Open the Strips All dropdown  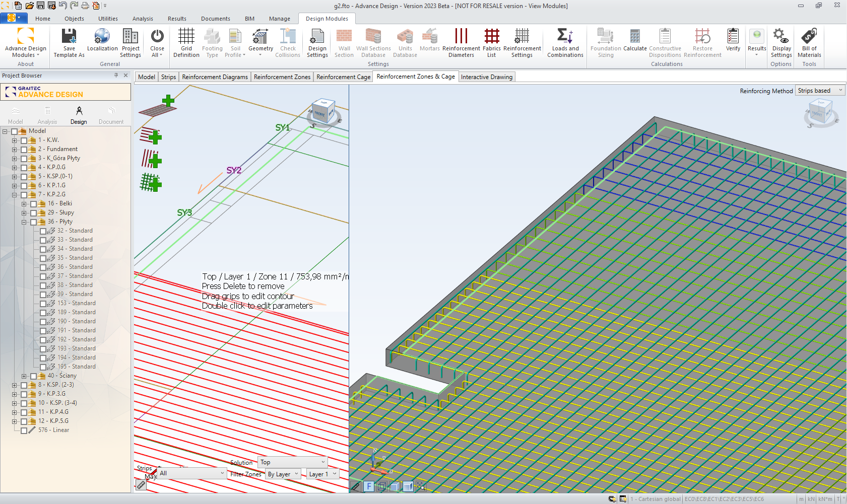point(192,473)
